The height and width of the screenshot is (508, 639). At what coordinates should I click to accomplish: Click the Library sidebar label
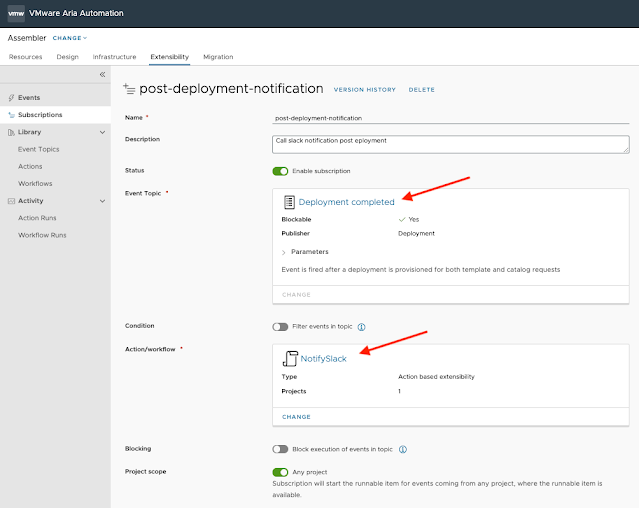pyautogui.click(x=29, y=132)
